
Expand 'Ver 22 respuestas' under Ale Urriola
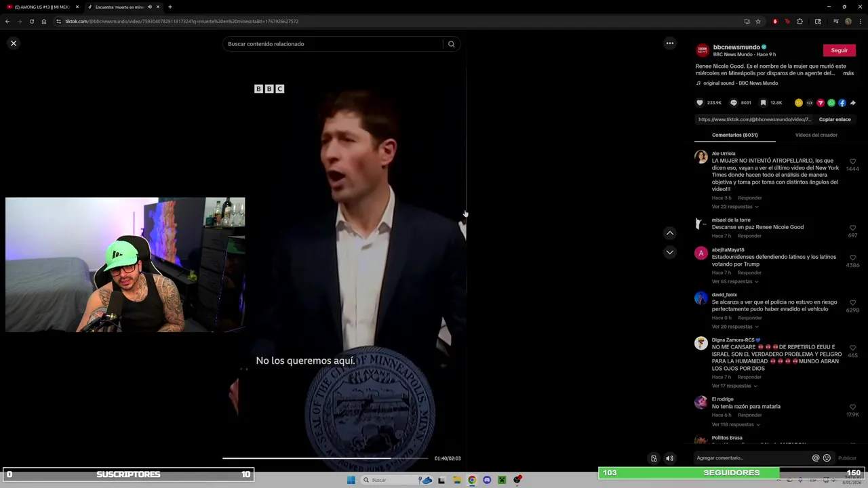pos(735,207)
